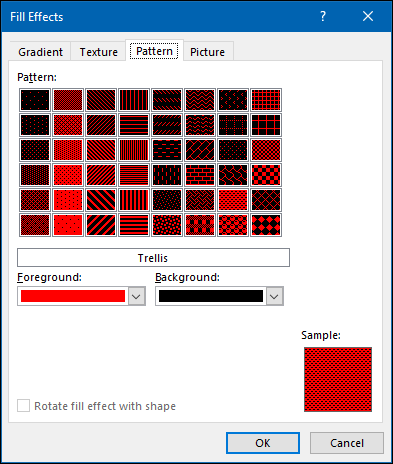Switch to the Texture tab

click(98, 52)
